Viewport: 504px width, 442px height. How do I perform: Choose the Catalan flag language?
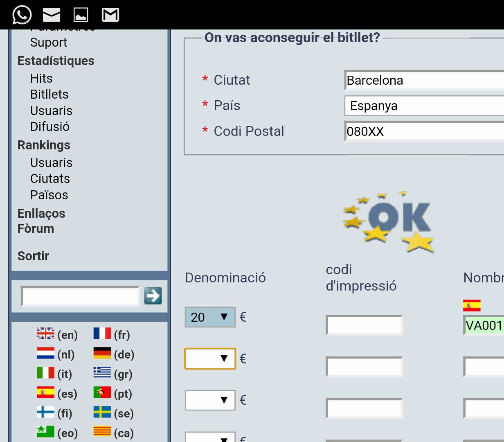coord(102,431)
